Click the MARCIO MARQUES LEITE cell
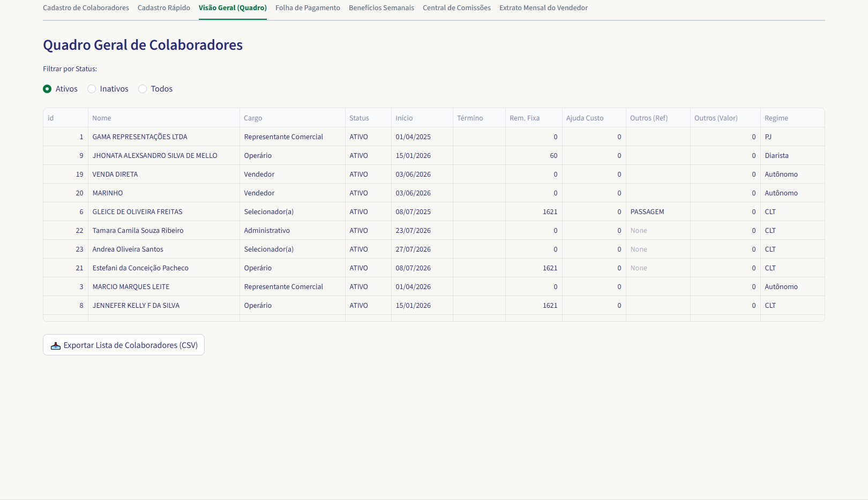Image resolution: width=868 pixels, height=500 pixels. click(x=164, y=286)
